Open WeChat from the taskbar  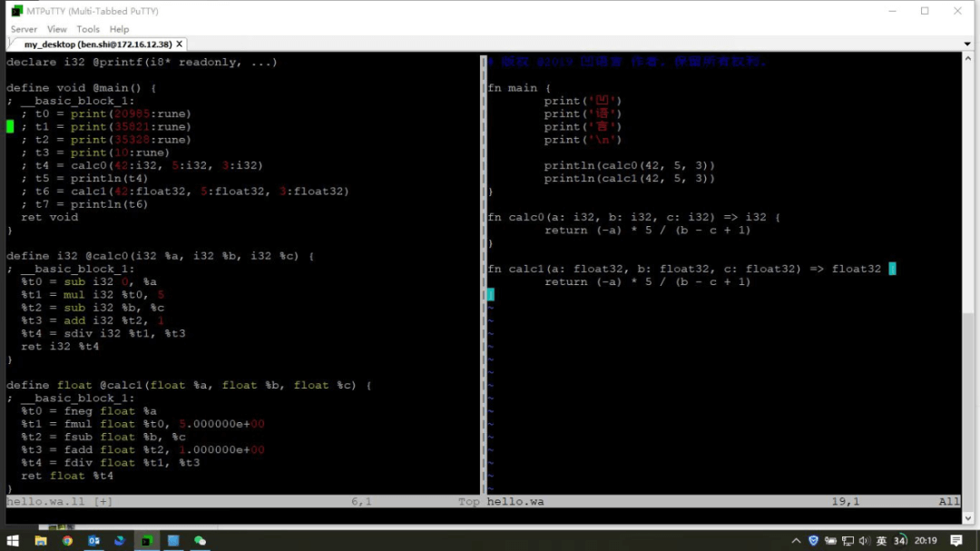tap(200, 540)
